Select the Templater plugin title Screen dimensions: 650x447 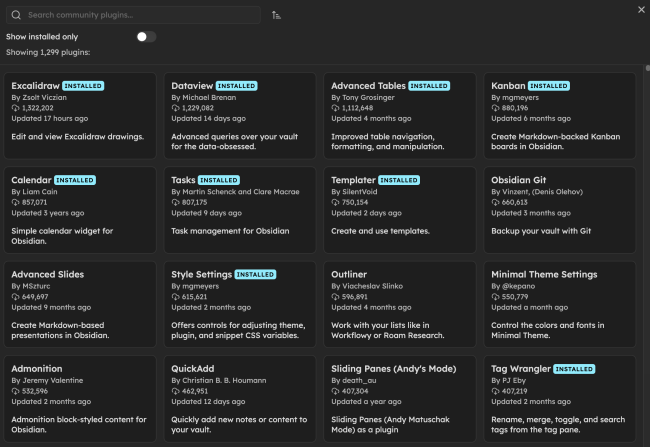[353, 180]
